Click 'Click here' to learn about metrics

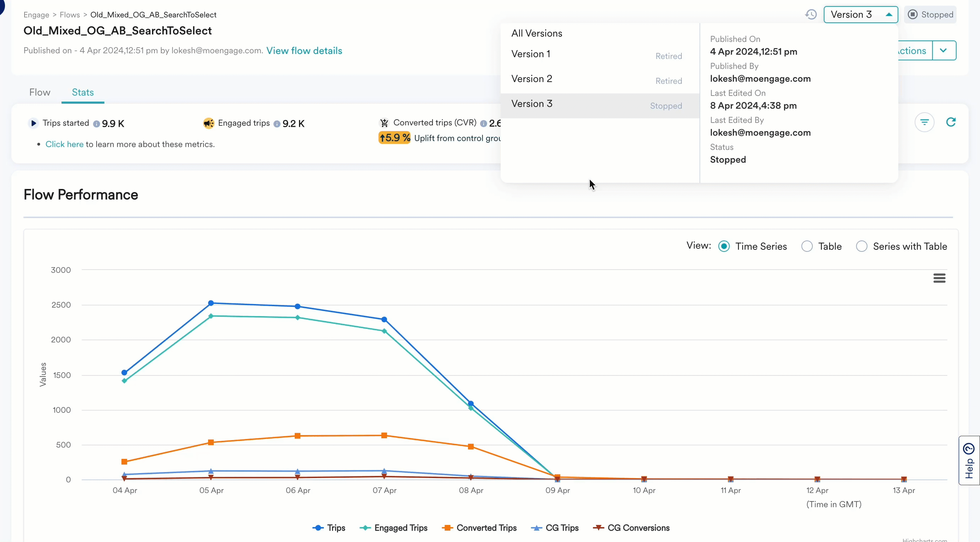coord(64,144)
